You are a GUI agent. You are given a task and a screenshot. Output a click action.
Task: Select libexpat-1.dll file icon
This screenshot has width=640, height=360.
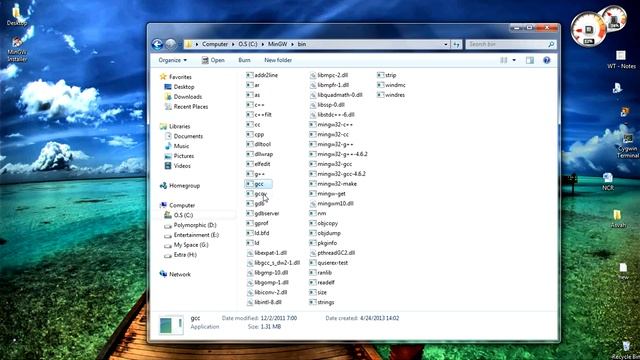[250, 253]
